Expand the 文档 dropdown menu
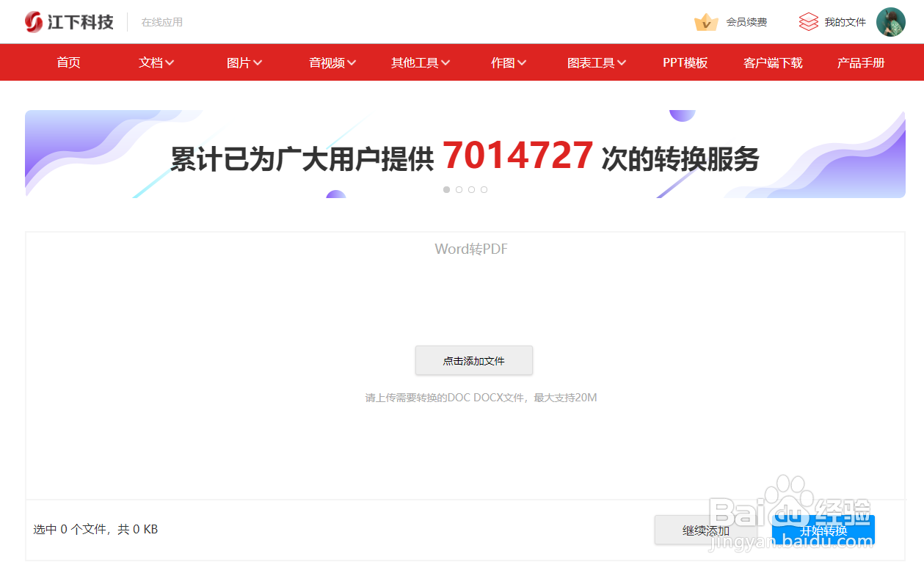The height and width of the screenshot is (573, 924). (156, 62)
